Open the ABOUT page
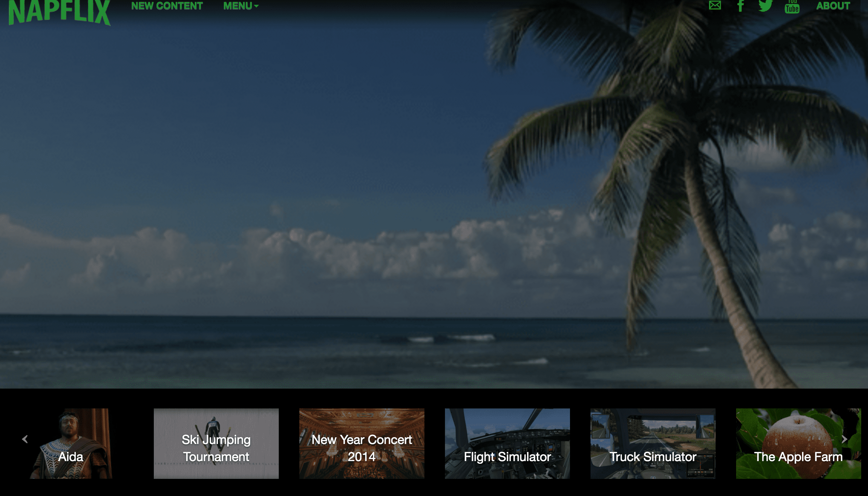This screenshot has height=496, width=868. [x=833, y=6]
